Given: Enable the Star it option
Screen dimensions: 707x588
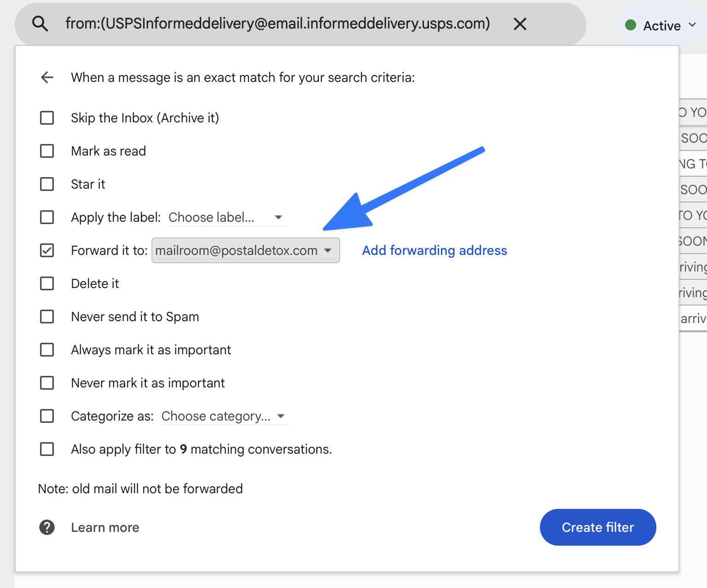Looking at the screenshot, I should (x=46, y=184).
